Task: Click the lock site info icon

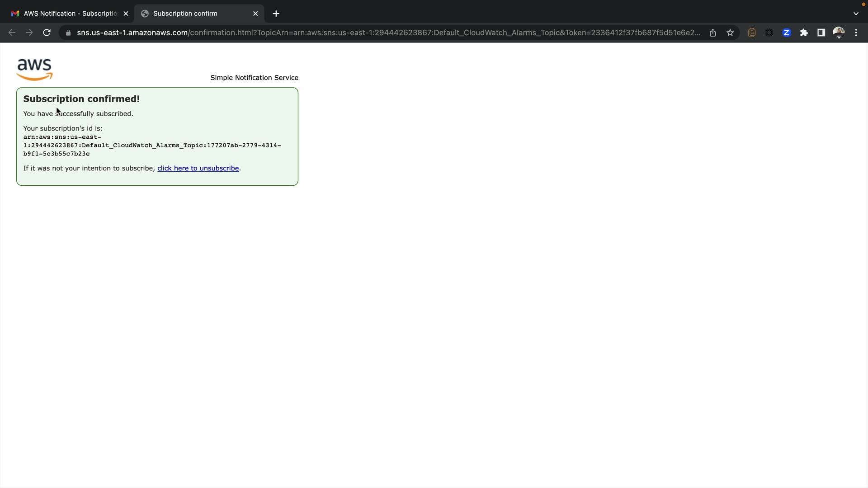Action: pos(68,33)
